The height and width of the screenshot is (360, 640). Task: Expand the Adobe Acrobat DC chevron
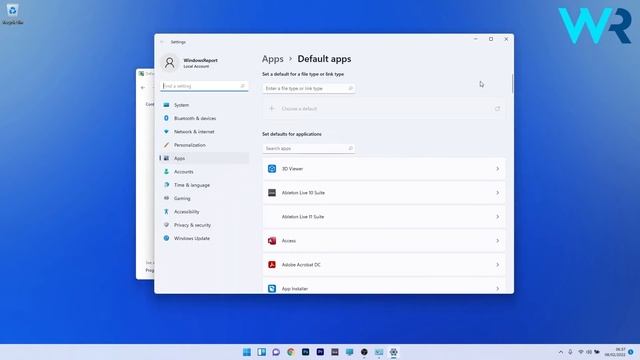pyautogui.click(x=498, y=265)
